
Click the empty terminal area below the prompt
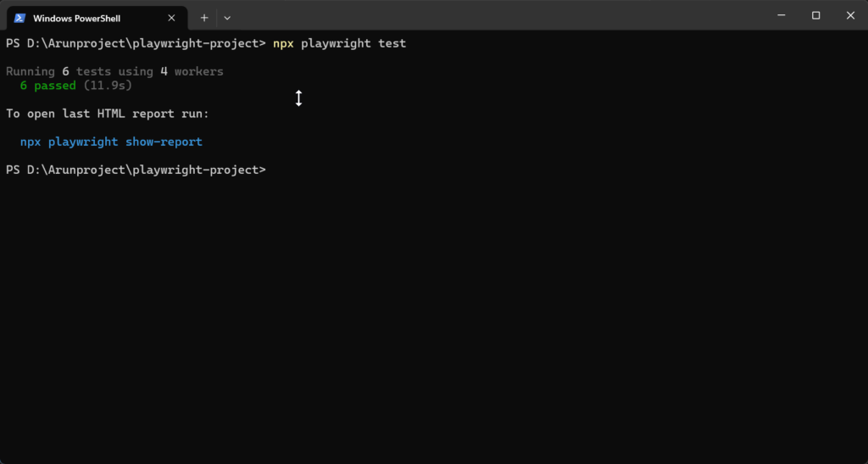click(x=424, y=322)
